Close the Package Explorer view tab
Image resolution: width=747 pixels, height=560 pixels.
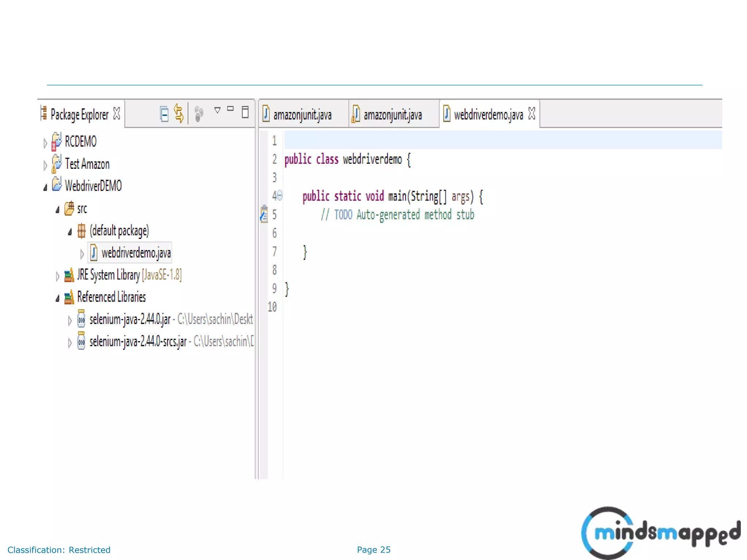pyautogui.click(x=117, y=113)
